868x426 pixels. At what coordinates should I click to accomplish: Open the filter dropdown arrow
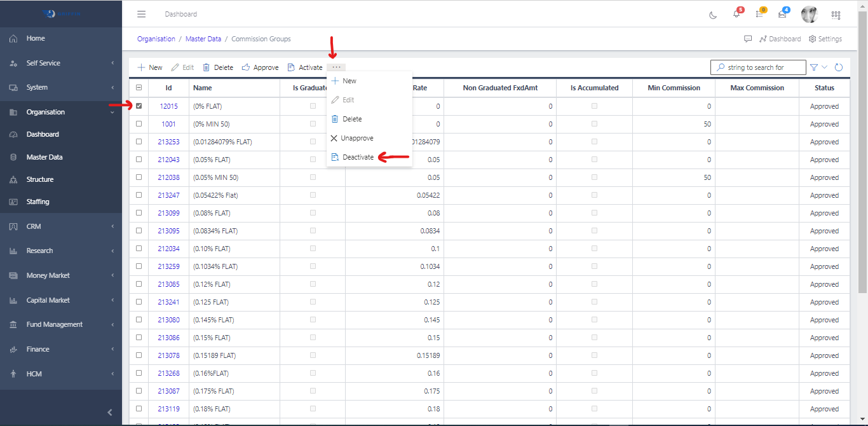(x=825, y=67)
